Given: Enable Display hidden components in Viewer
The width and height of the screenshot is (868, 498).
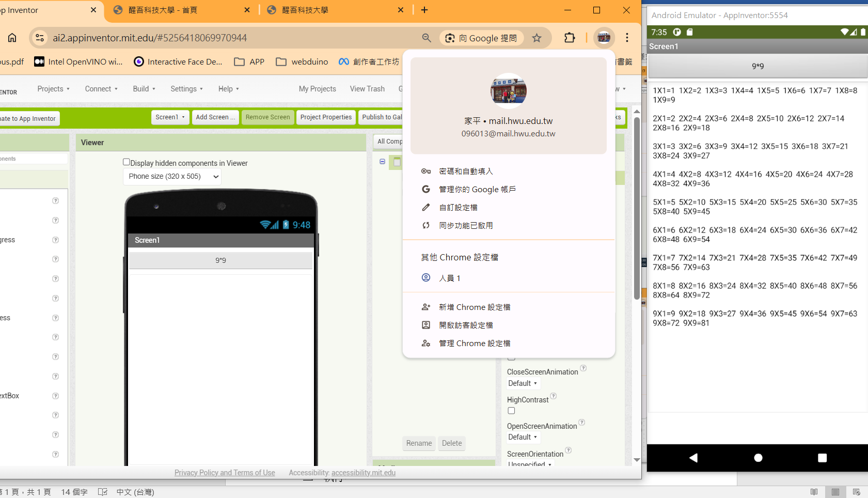Looking at the screenshot, I should (x=127, y=162).
